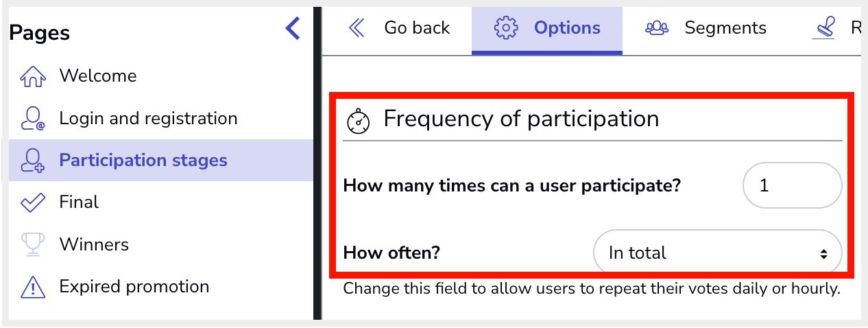Open the How often dropdown
The height and width of the screenshot is (328, 868).
pos(716,253)
